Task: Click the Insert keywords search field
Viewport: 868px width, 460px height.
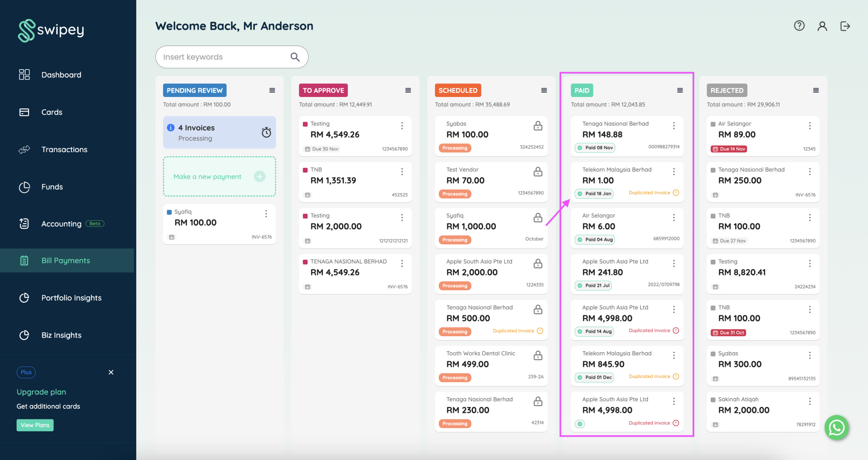Action: click(x=232, y=57)
